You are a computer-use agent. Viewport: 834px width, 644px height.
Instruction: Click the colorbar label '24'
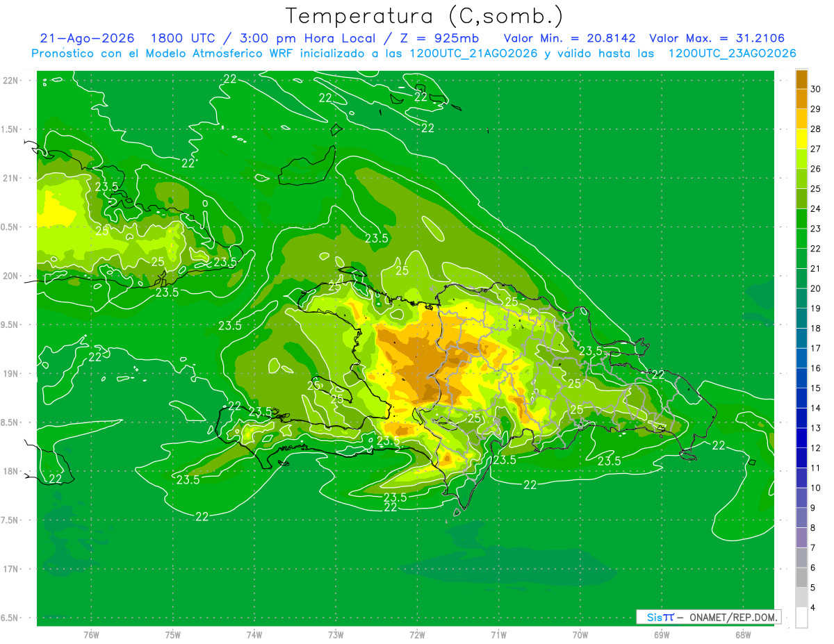tap(816, 208)
